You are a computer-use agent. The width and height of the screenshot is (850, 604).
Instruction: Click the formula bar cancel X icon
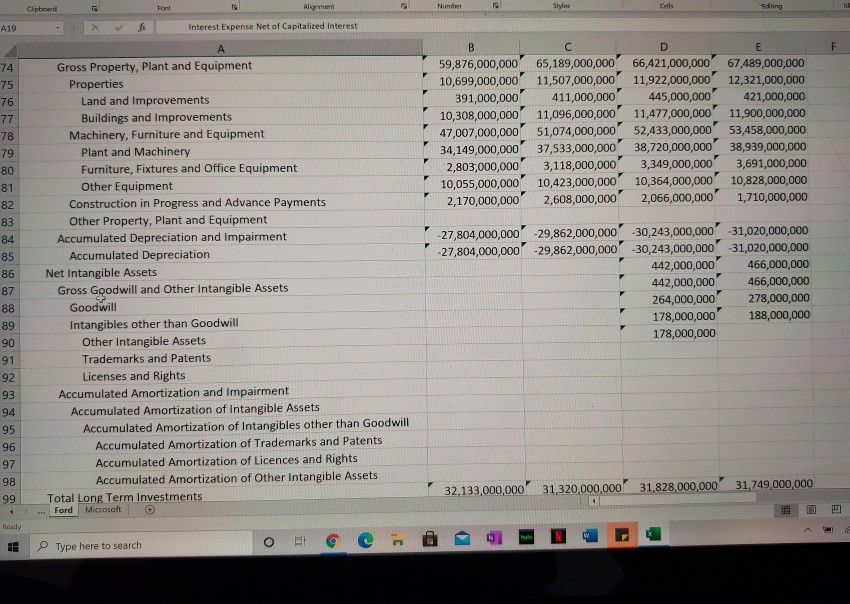(x=95, y=27)
